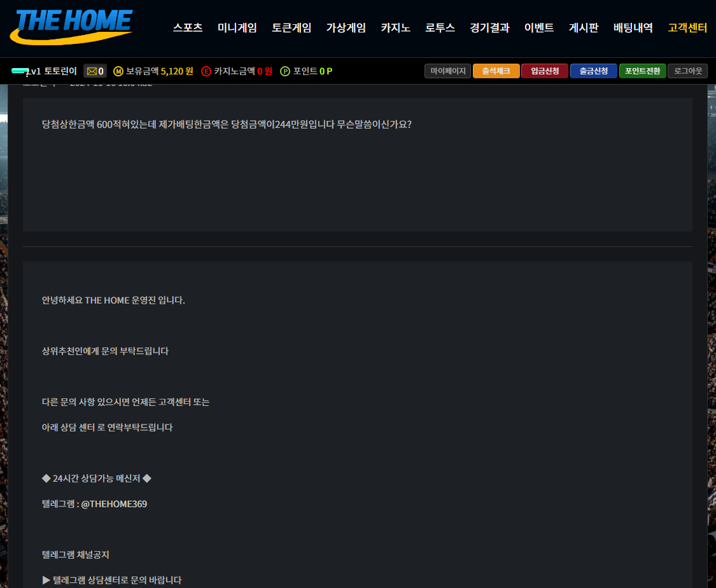The width and height of the screenshot is (716, 588).
Task: Click the yellow M balance coin icon
Action: point(118,71)
